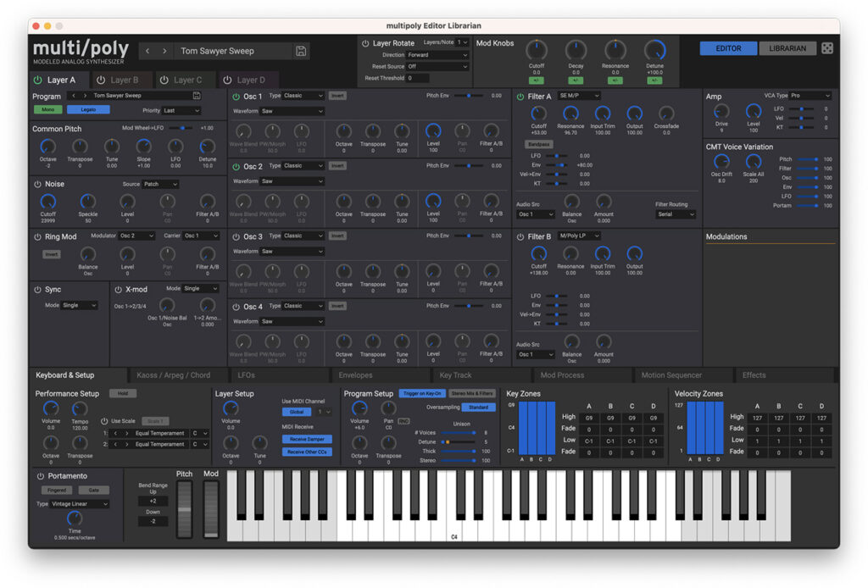868x588 pixels.
Task: Open the Kaoss / Arpeg / Chord tab
Action: point(173,375)
